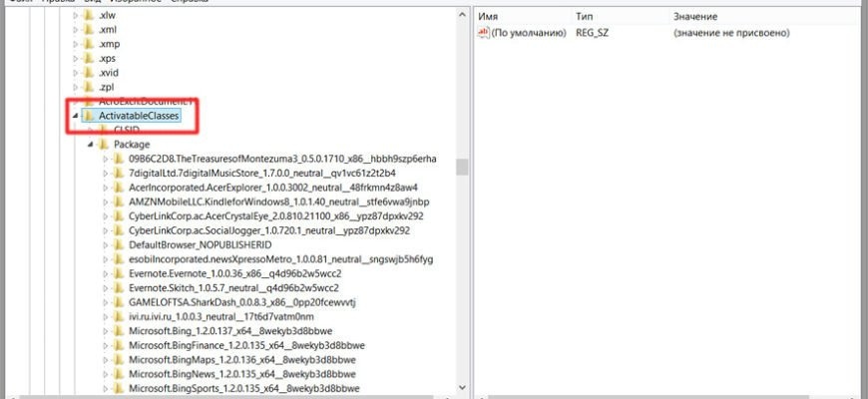Click the AcerCrystalEye folder icon
868x399 pixels.
[x=119, y=216]
